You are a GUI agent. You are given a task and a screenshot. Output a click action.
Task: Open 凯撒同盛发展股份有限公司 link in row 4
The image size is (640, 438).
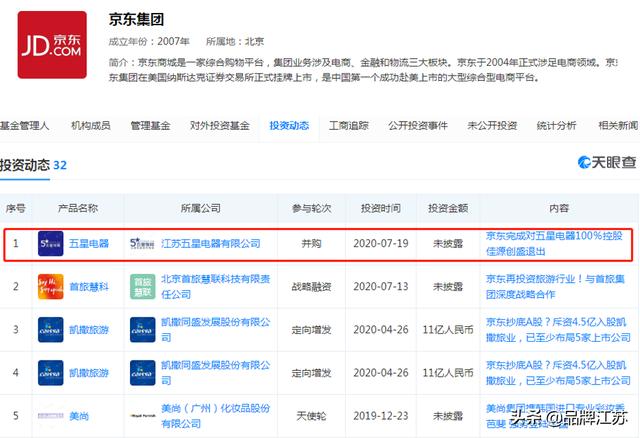pyautogui.click(x=216, y=373)
